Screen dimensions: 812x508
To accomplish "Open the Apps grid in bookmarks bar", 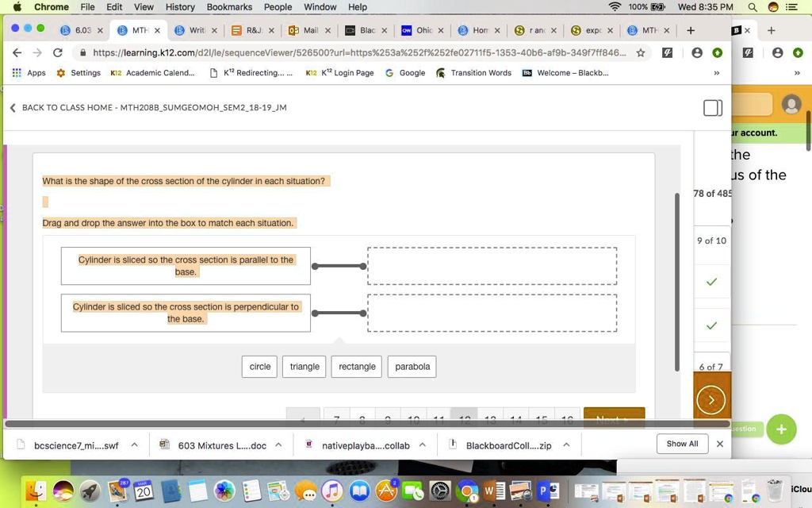I will click(x=29, y=72).
